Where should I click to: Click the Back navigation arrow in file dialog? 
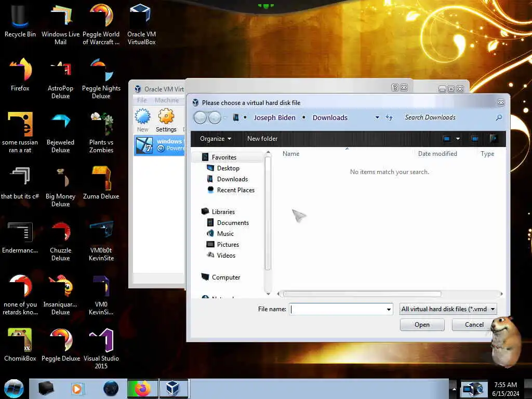tap(200, 118)
